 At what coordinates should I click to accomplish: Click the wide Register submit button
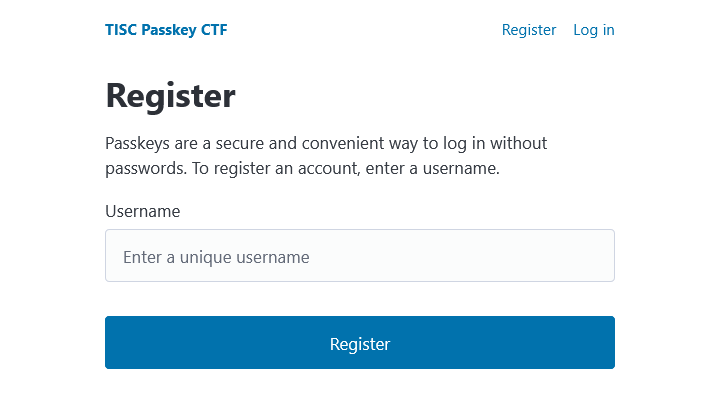tap(359, 343)
